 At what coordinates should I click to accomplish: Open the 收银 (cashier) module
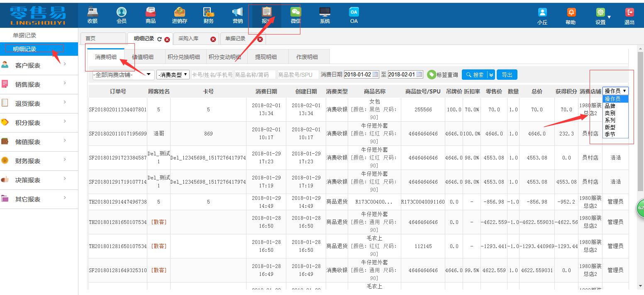pos(92,15)
